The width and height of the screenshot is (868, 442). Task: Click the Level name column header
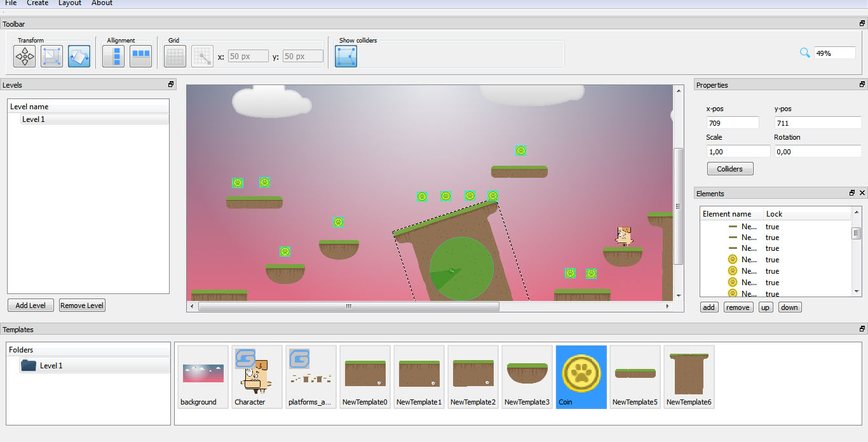pyautogui.click(x=88, y=107)
